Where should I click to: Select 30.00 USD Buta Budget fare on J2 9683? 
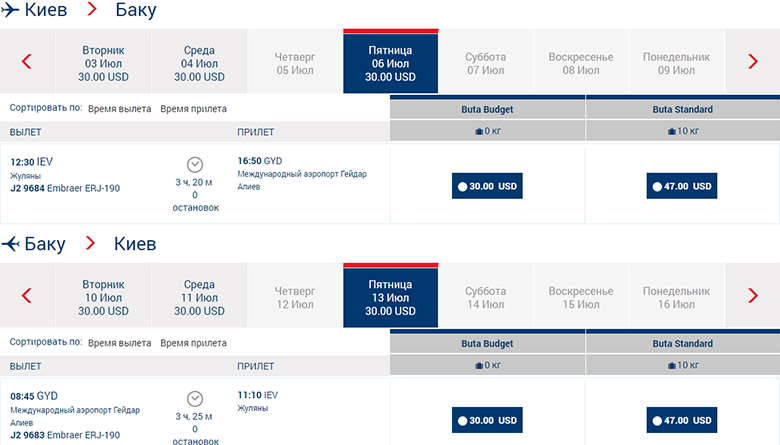click(x=487, y=420)
